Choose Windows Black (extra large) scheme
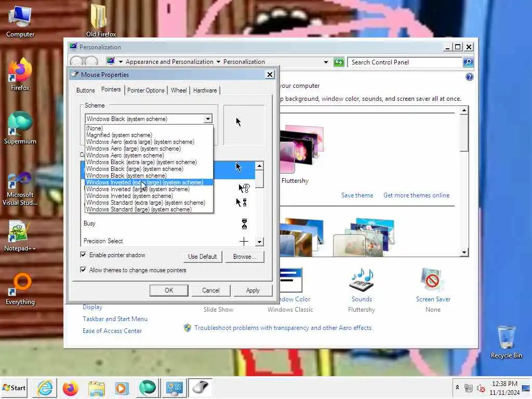The image size is (532, 399). coord(149,162)
